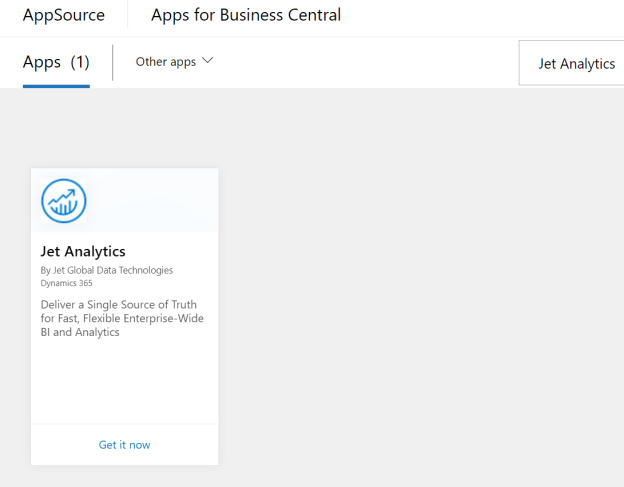Select Apps for Business Central heading

coord(246,15)
